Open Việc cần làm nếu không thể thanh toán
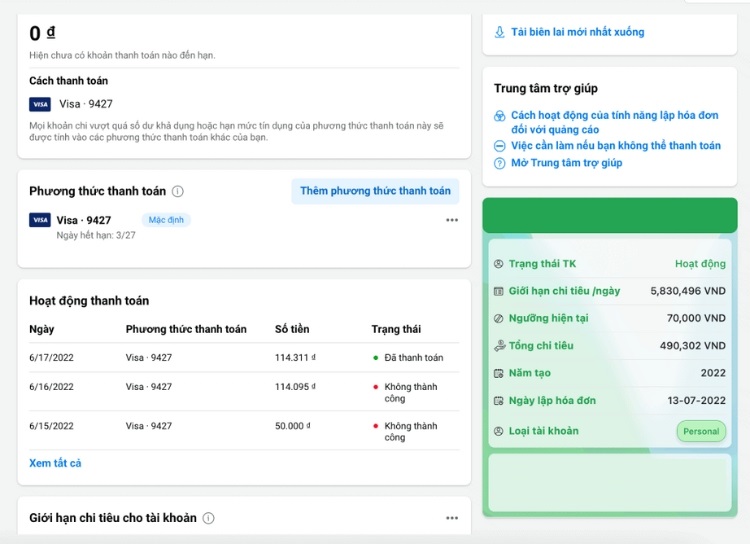750x550 pixels. [615, 146]
